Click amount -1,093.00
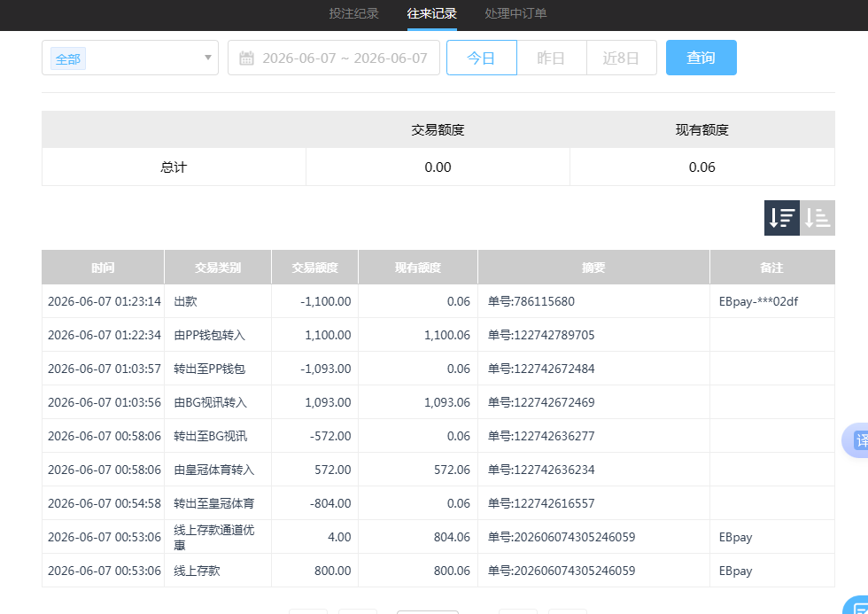 (326, 369)
